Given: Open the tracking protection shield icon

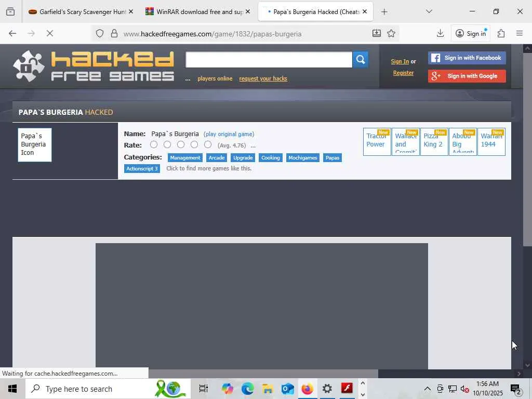Looking at the screenshot, I should coord(99,33).
